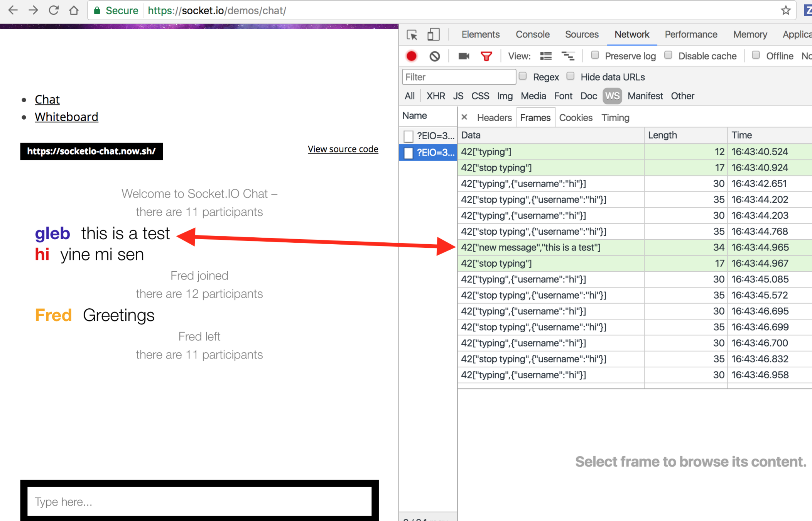Reload the page
The width and height of the screenshot is (812, 521).
point(54,10)
